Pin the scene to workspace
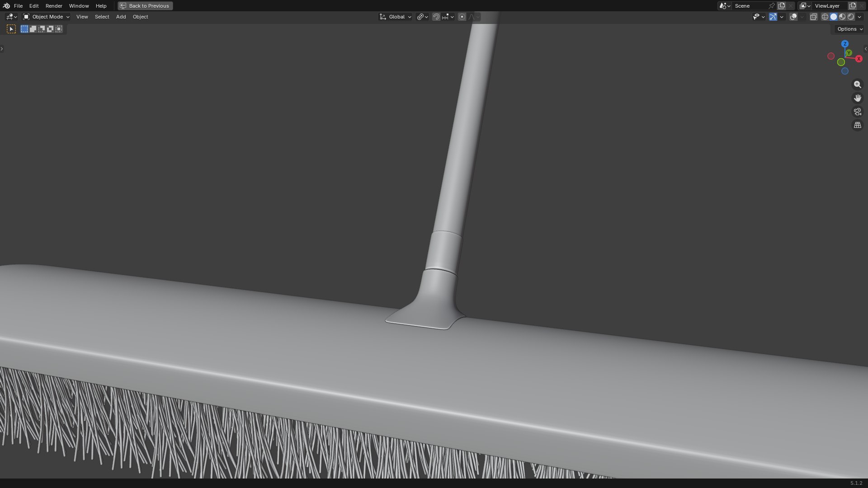 772,6
